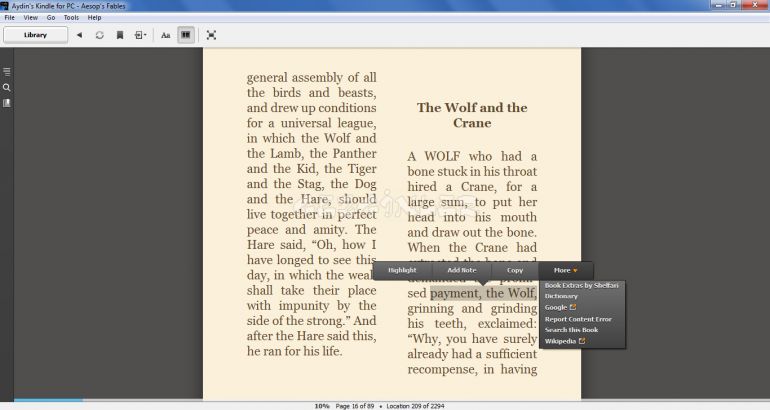This screenshot has width=770, height=410.
Task: Collapse the More dropdown in the popup
Action: coord(566,271)
